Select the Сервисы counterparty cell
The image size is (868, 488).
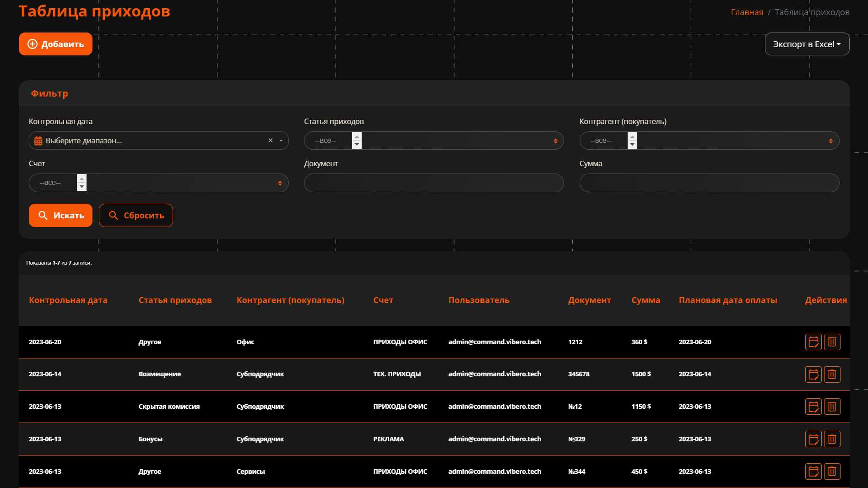(250, 472)
